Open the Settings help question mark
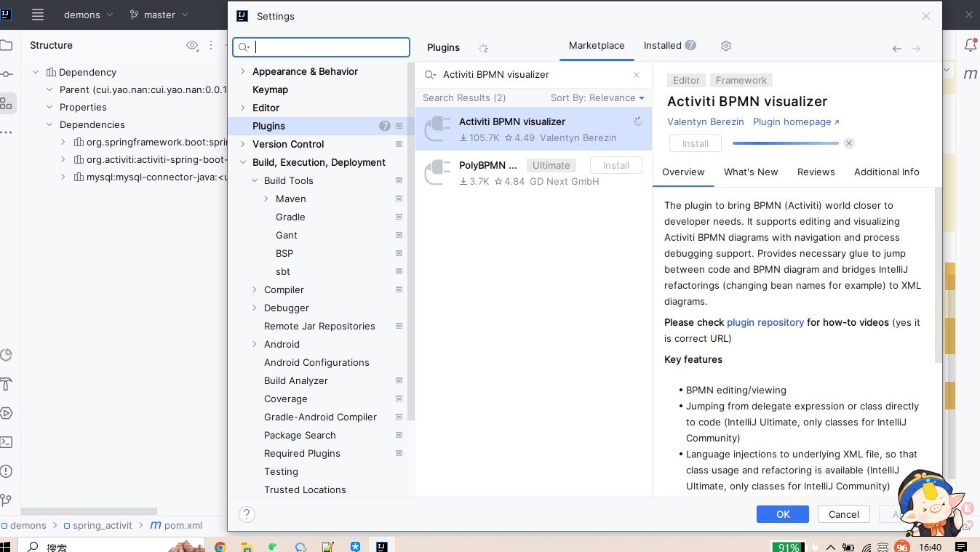The height and width of the screenshot is (552, 980). [247, 514]
